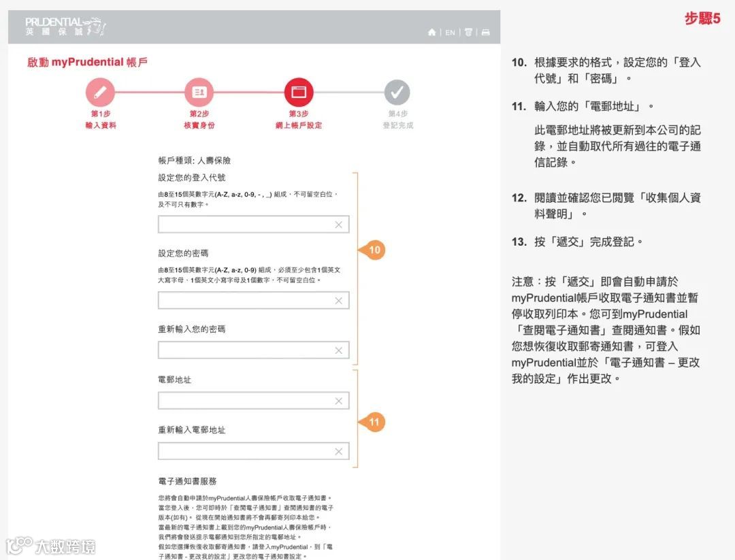Focus the 重新輸入您的密碼 input box
Screen dimensions: 735x560
[x=254, y=350]
